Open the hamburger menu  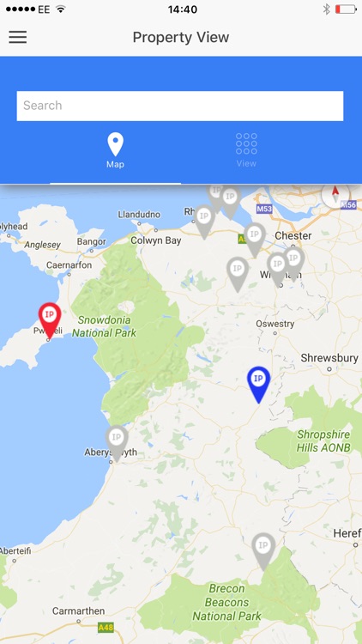click(x=18, y=38)
